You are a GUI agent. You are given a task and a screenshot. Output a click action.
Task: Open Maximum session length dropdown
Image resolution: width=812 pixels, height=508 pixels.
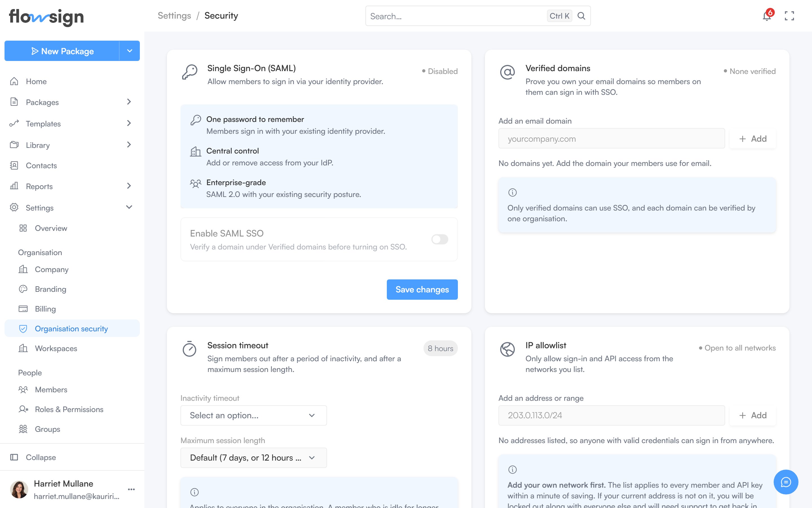coord(253,457)
